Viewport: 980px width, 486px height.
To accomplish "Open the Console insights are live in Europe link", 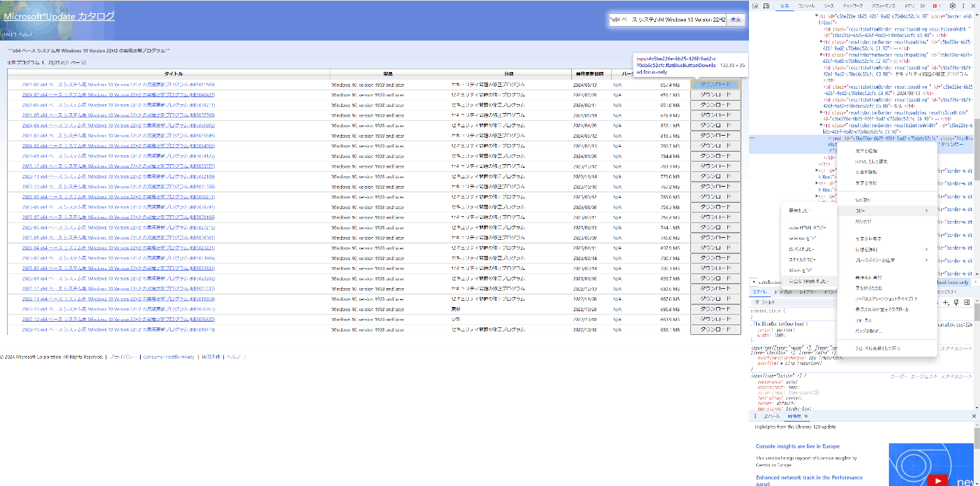I will 797,446.
